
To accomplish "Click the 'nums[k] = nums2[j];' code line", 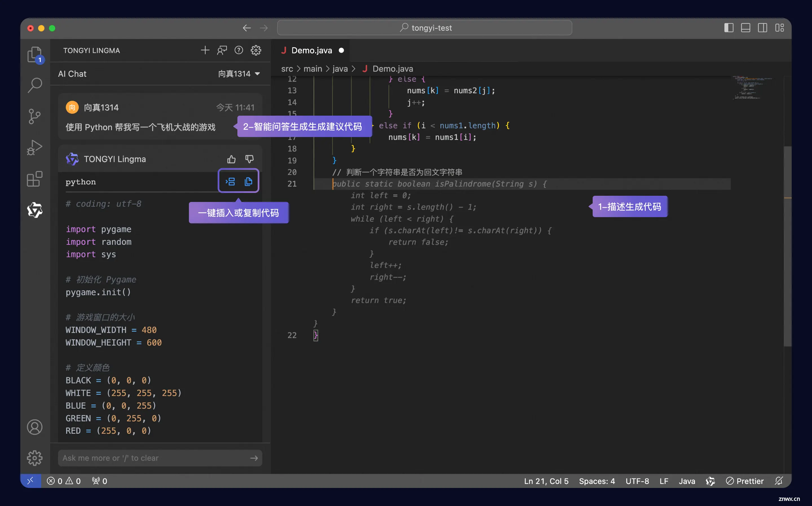I will point(451,90).
